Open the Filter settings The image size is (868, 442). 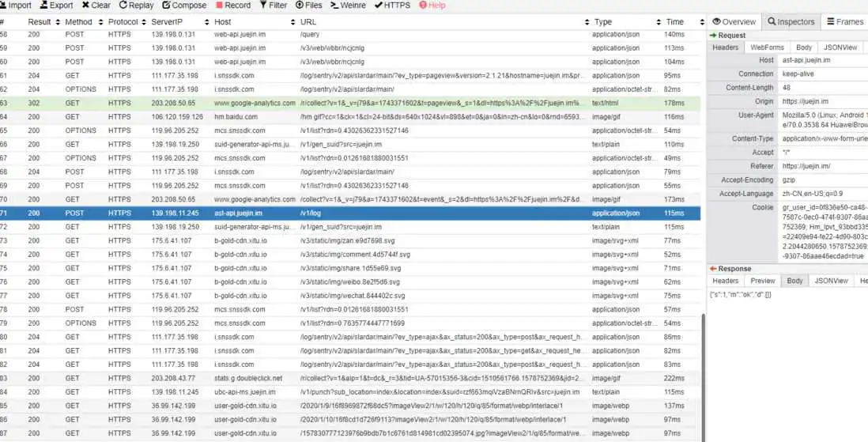click(x=273, y=5)
